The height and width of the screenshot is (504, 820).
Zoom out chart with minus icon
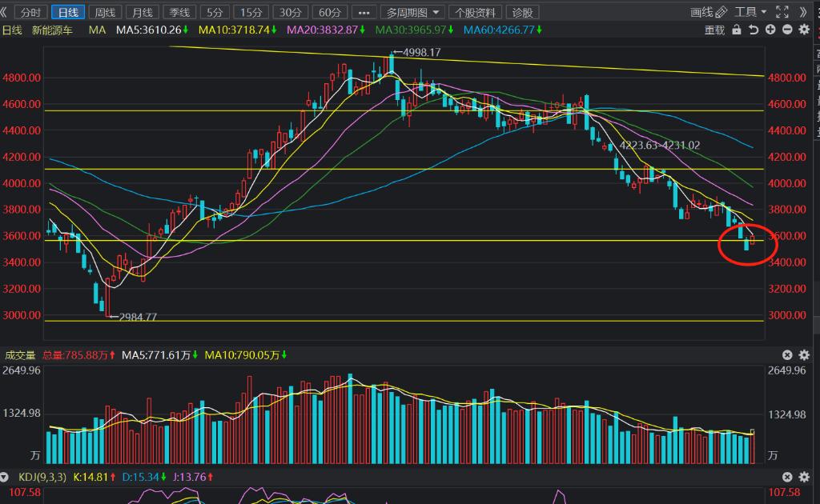tap(787, 30)
